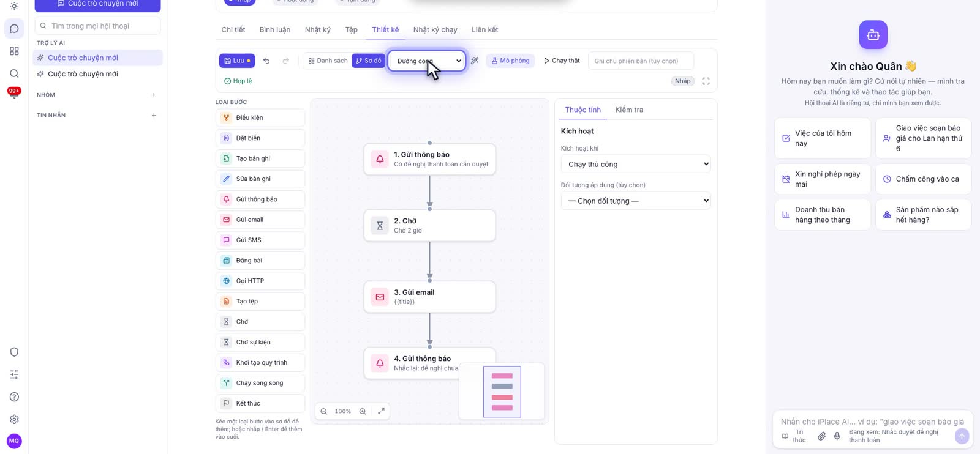Viewport: 980px width, 454px height.
Task: Open the help question mark icon
Action: [14, 397]
